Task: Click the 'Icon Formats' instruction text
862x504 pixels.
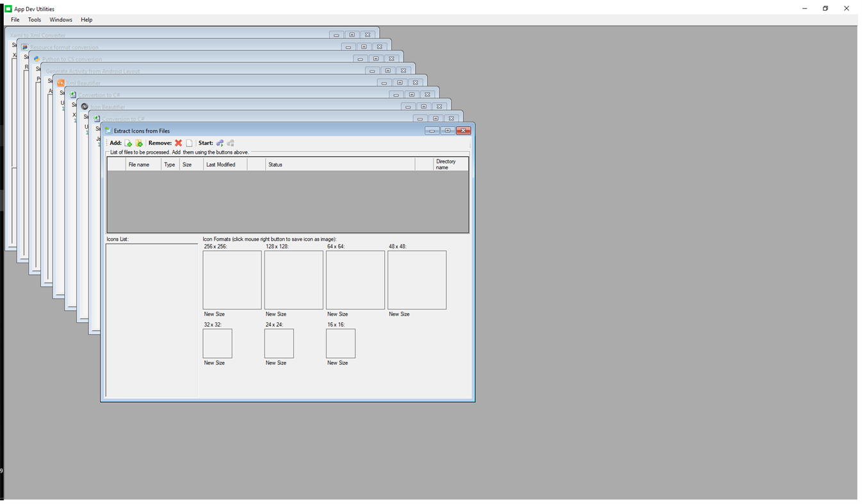Action: (x=270, y=239)
